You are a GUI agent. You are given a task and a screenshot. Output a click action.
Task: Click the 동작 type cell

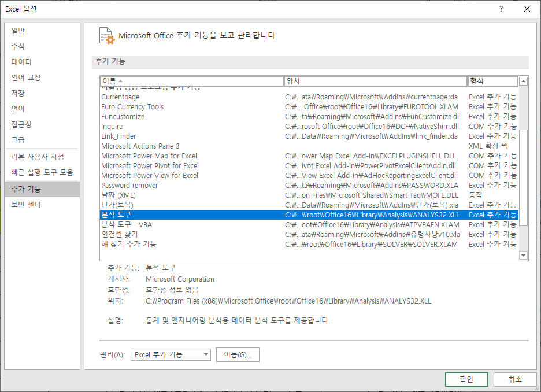(476, 195)
